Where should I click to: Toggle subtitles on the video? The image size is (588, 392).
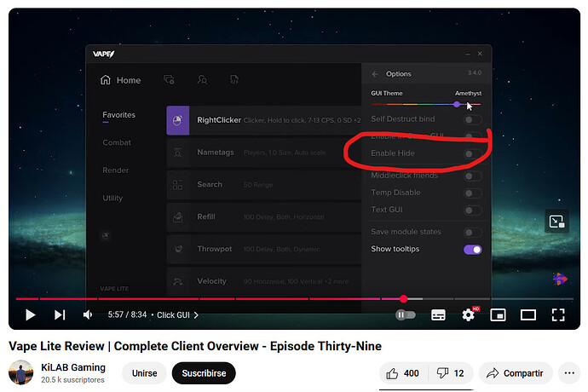438,314
